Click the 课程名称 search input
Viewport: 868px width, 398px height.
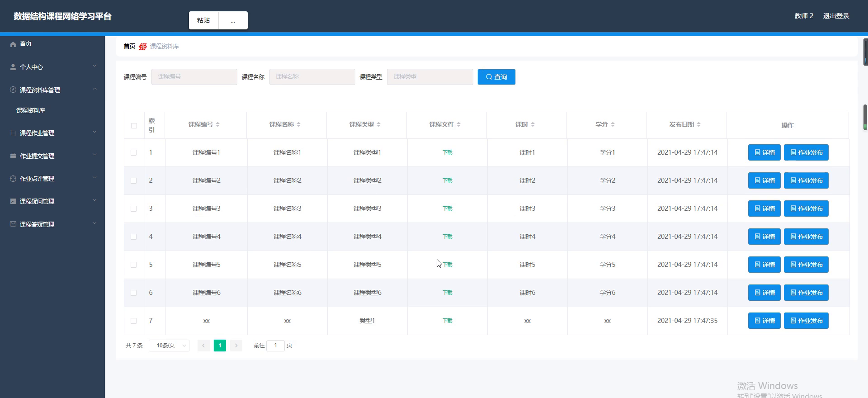[312, 77]
